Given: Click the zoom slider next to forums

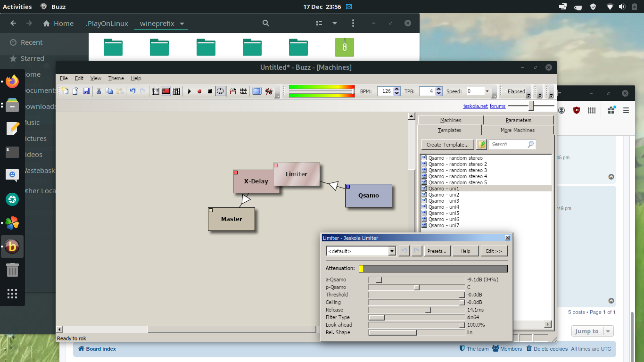Looking at the screenshot, I should click(x=531, y=106).
